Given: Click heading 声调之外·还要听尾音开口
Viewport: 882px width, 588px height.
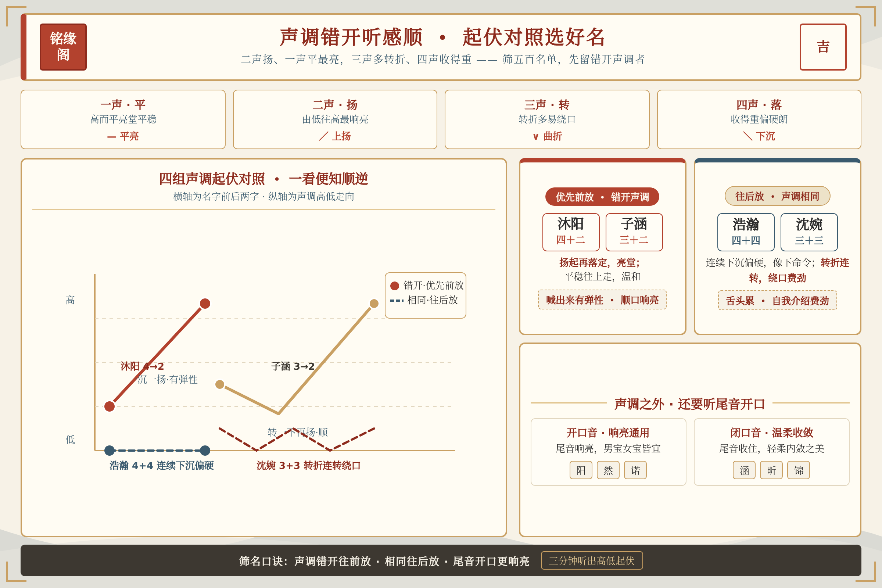Looking at the screenshot, I should tap(690, 404).
